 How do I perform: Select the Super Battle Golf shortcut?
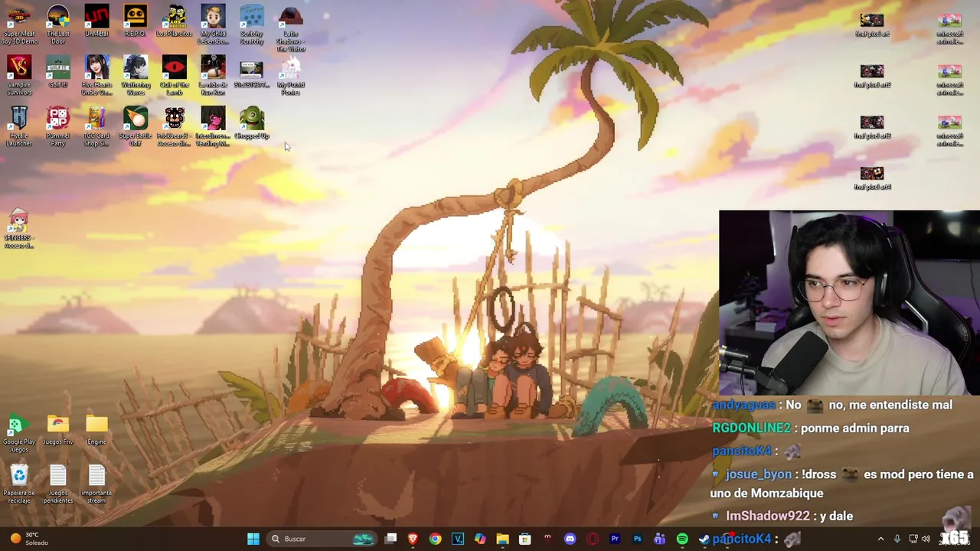[x=136, y=127]
